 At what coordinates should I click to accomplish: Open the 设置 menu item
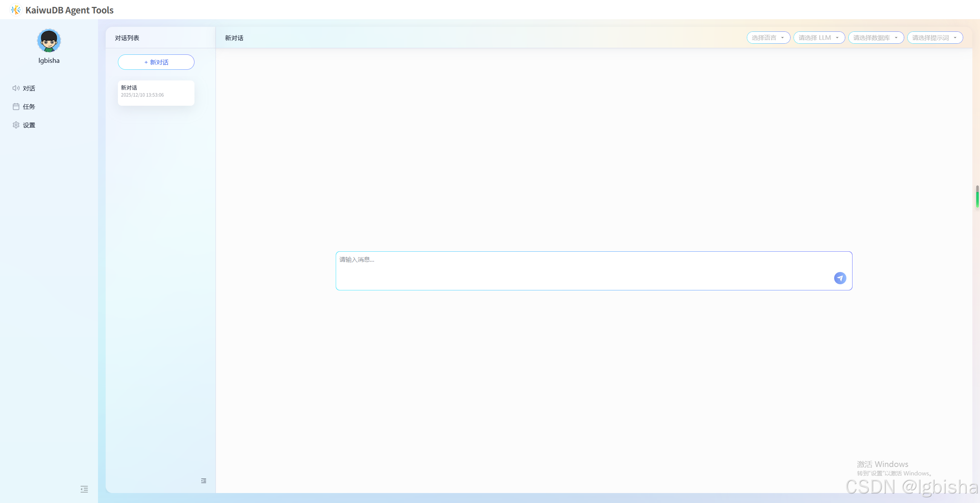[x=29, y=125]
